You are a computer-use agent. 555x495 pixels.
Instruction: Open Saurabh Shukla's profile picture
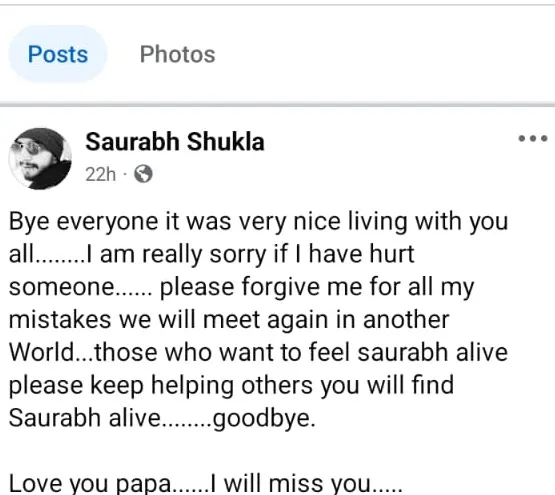point(40,159)
